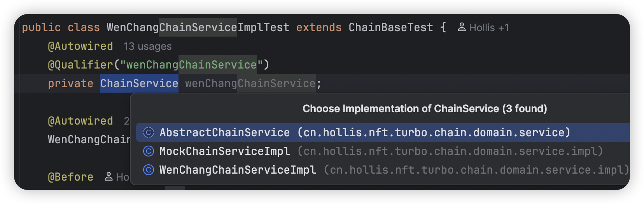Click the "Hollis +1" author hint
This screenshot has height=204, width=644.
(489, 28)
